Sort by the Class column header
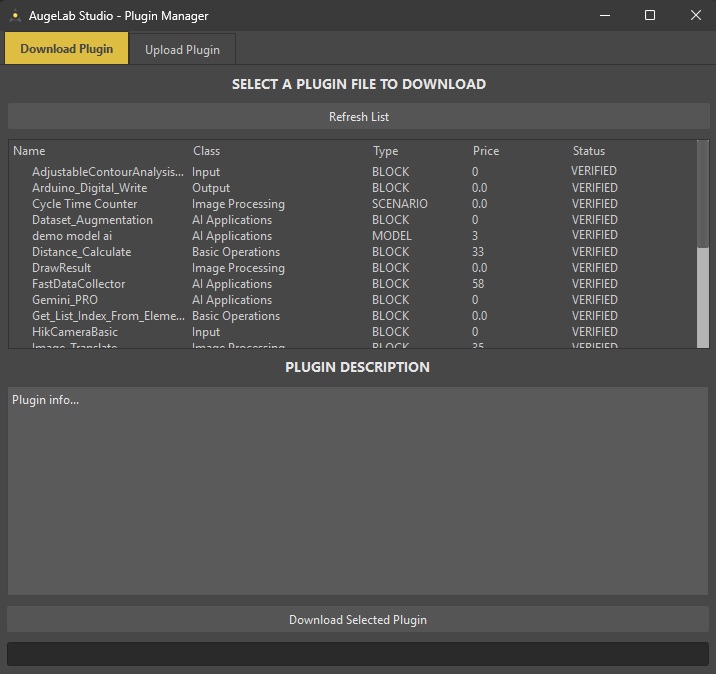716x674 pixels. click(x=206, y=151)
